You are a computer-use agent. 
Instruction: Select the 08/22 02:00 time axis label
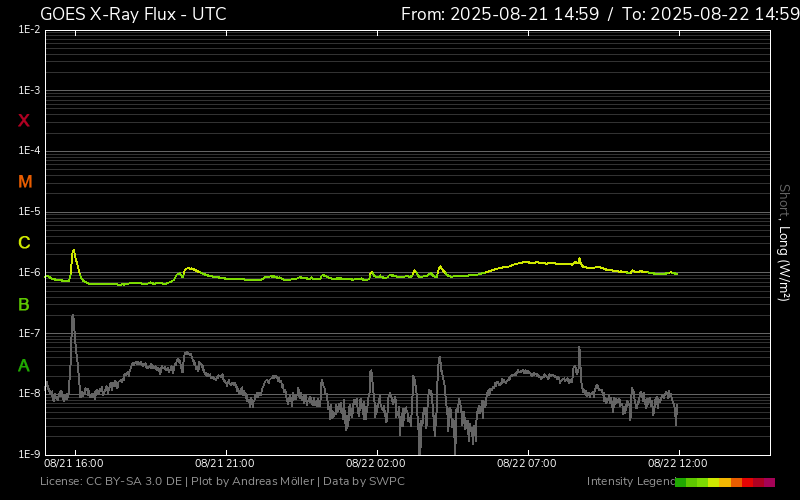tap(375, 464)
